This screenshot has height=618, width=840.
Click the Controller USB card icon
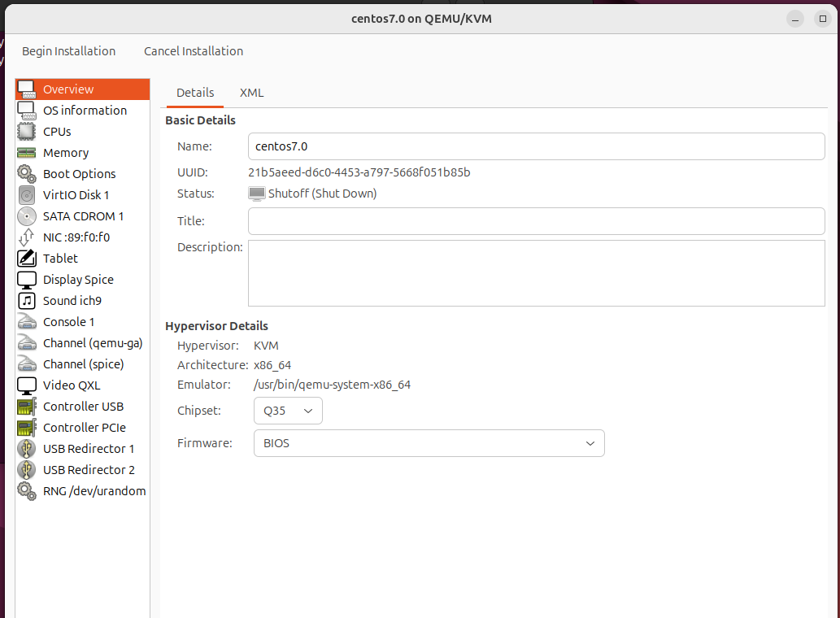click(x=26, y=407)
